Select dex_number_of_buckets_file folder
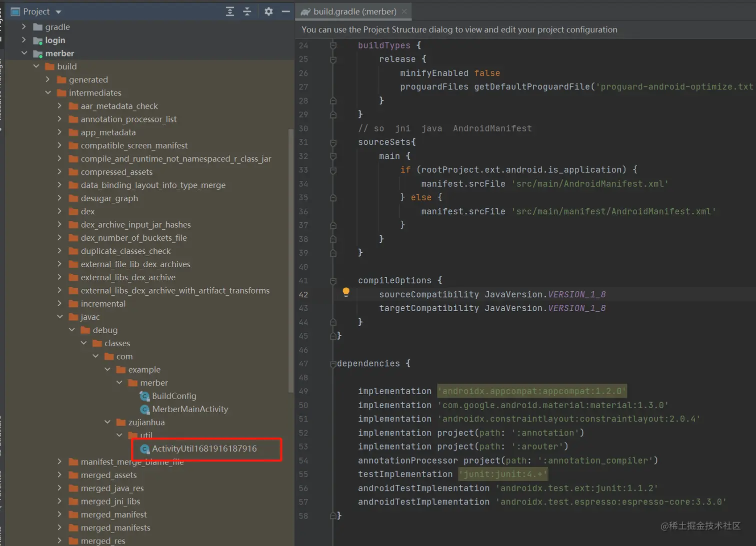This screenshot has width=756, height=546. [133, 238]
